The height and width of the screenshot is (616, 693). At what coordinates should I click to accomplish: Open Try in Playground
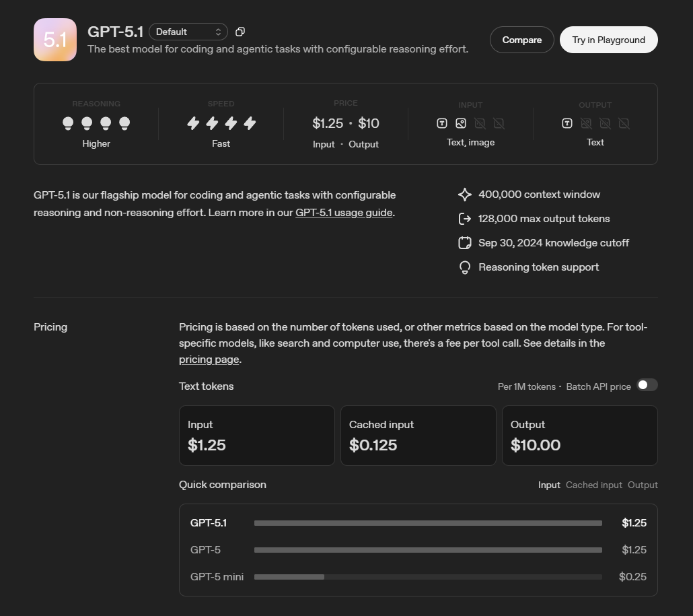pyautogui.click(x=609, y=40)
